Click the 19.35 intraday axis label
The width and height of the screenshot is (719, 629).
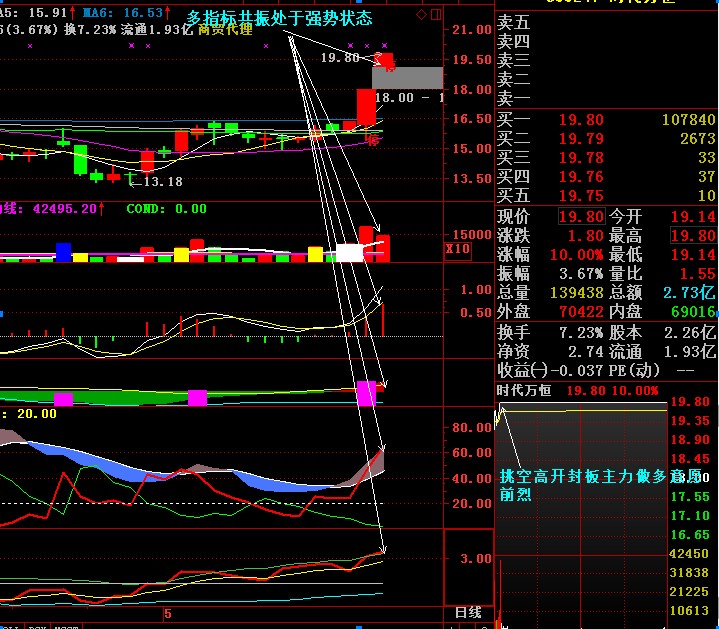[690, 421]
